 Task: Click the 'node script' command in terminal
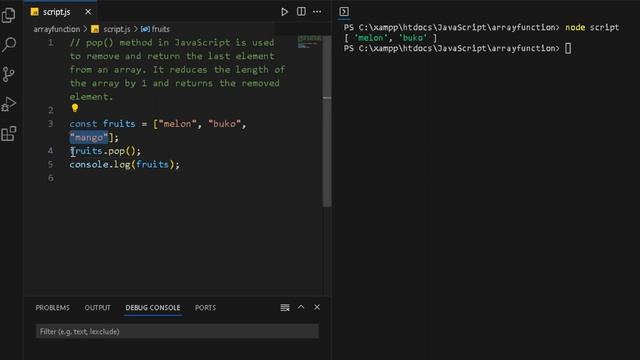592,27
